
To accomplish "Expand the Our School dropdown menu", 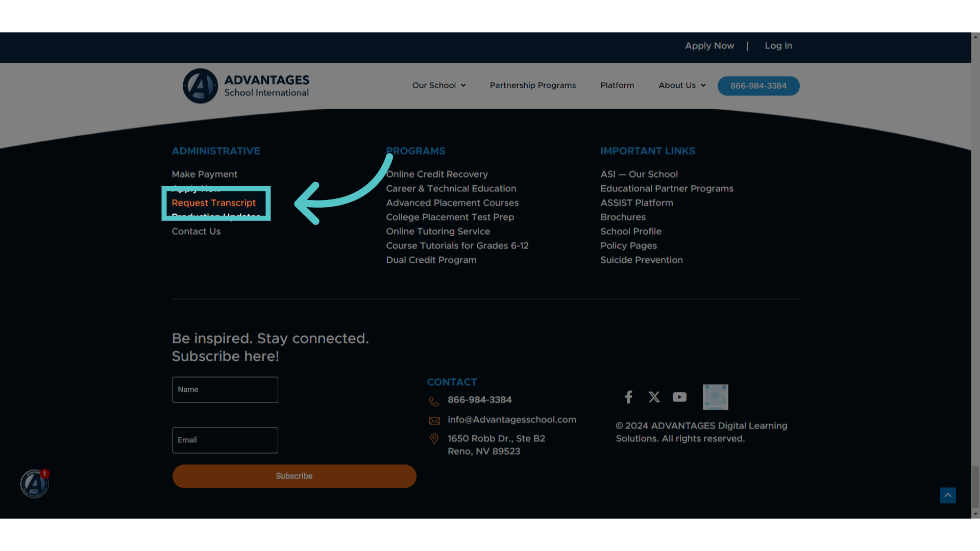I will (x=439, y=85).
